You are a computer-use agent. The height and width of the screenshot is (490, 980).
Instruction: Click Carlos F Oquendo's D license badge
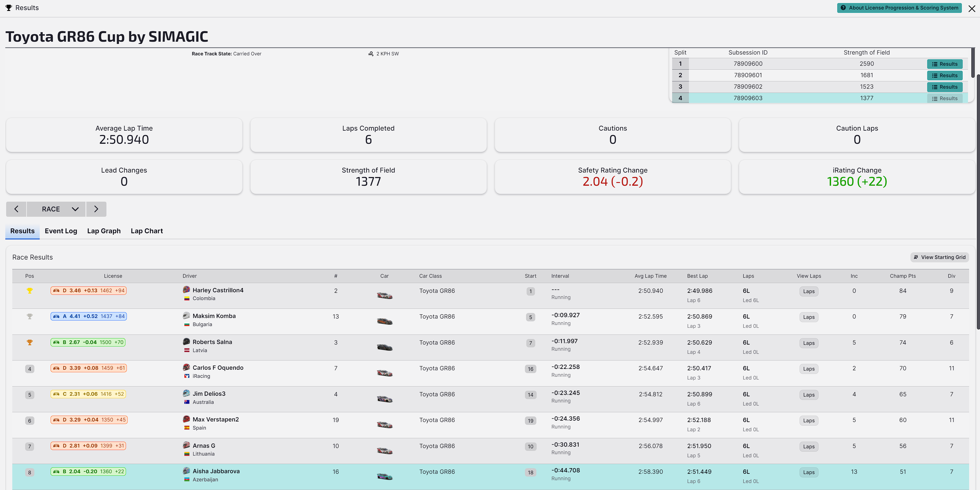88,368
